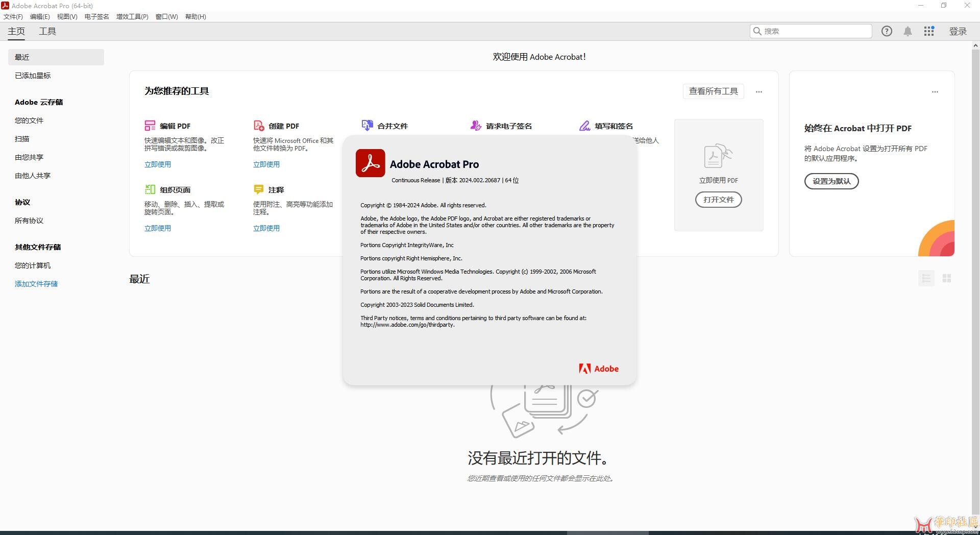Image resolution: width=980 pixels, height=535 pixels.
Task: Select 您的计算机 in the sidebar
Action: [x=33, y=265]
